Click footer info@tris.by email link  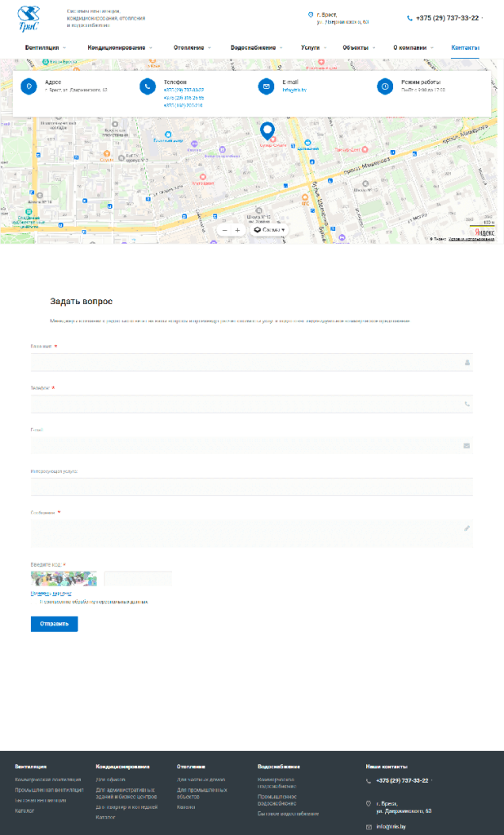click(391, 827)
